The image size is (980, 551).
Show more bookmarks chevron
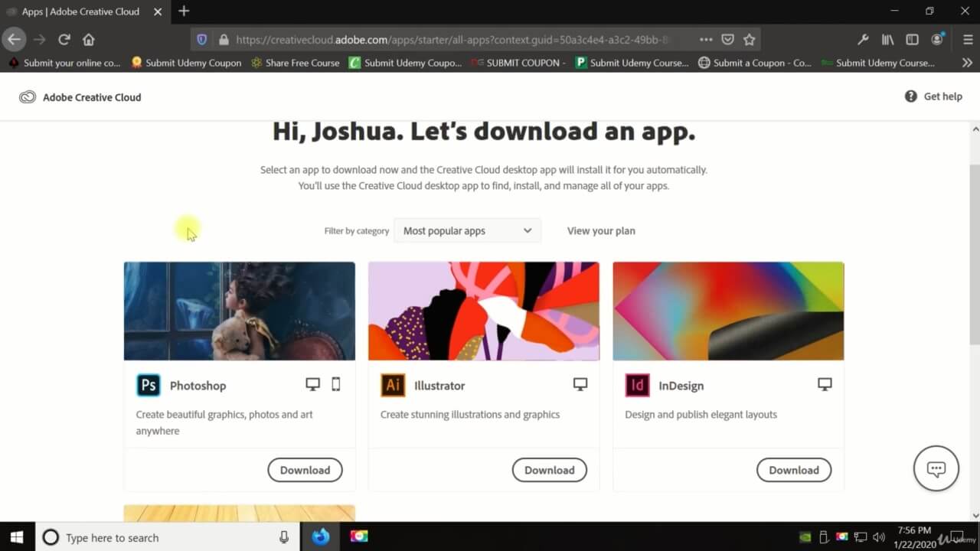pos(967,63)
